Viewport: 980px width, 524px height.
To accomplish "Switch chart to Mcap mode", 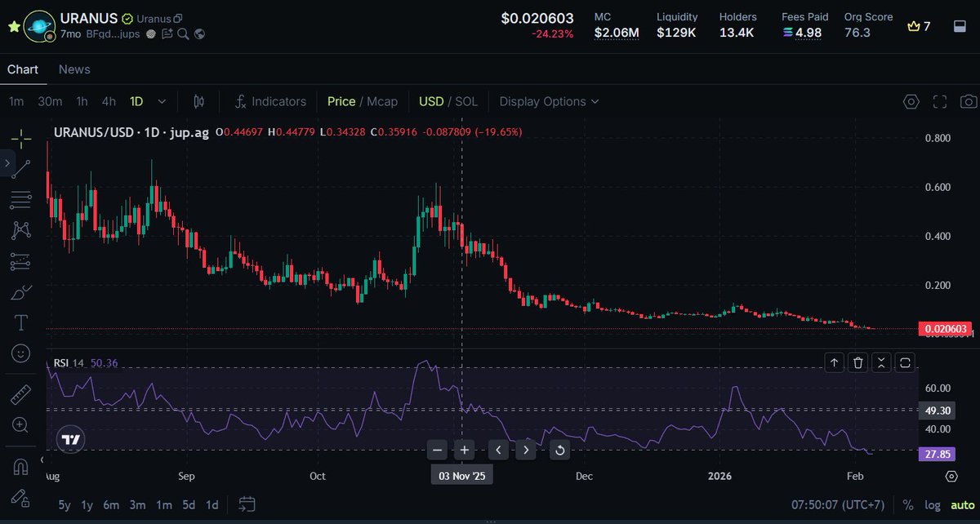I will click(382, 101).
